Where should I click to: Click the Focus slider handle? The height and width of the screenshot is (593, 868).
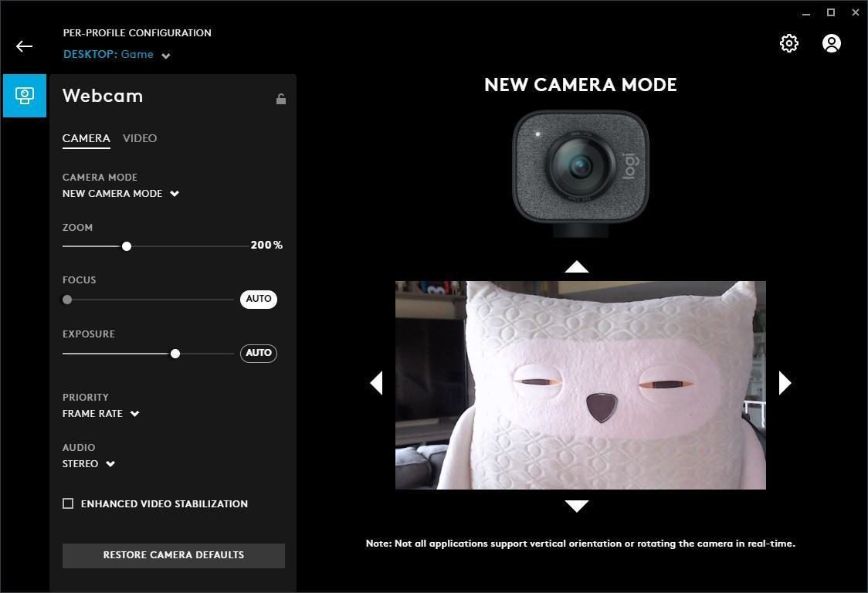coord(67,300)
